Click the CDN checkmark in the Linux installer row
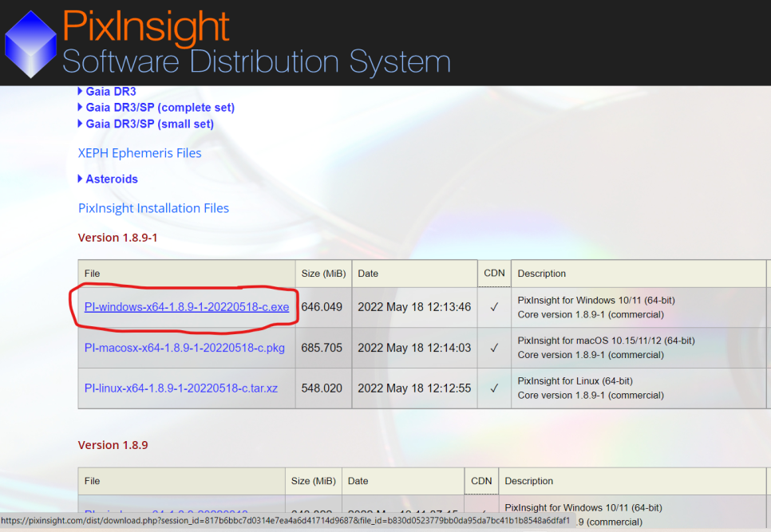The width and height of the screenshot is (771, 532). pyautogui.click(x=494, y=388)
